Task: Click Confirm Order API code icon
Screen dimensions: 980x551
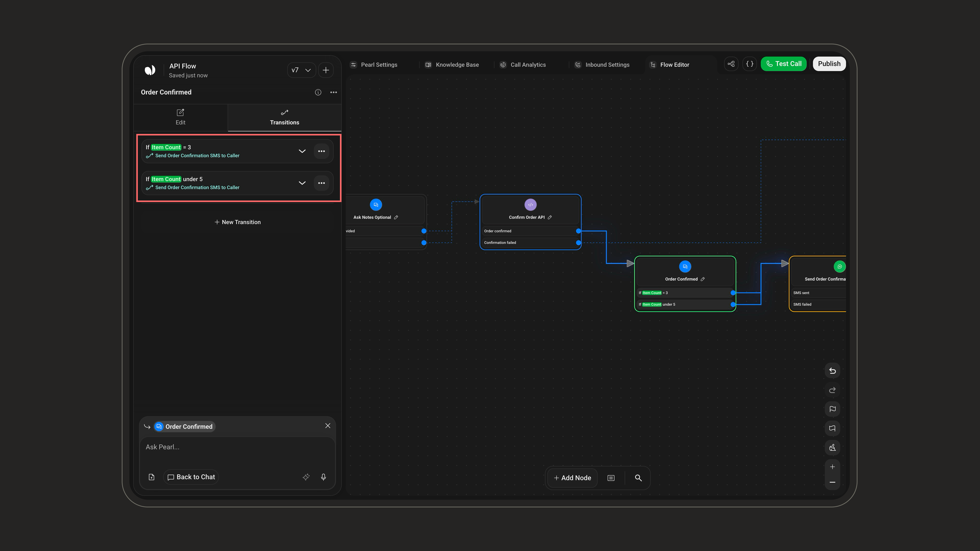Action: click(530, 205)
